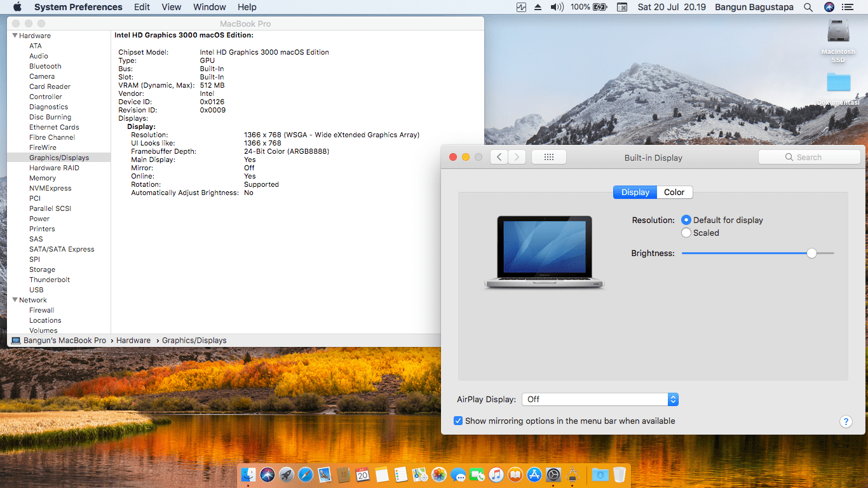Screen dimensions: 868x488
Task: Switch to the Display tab
Action: click(x=635, y=192)
